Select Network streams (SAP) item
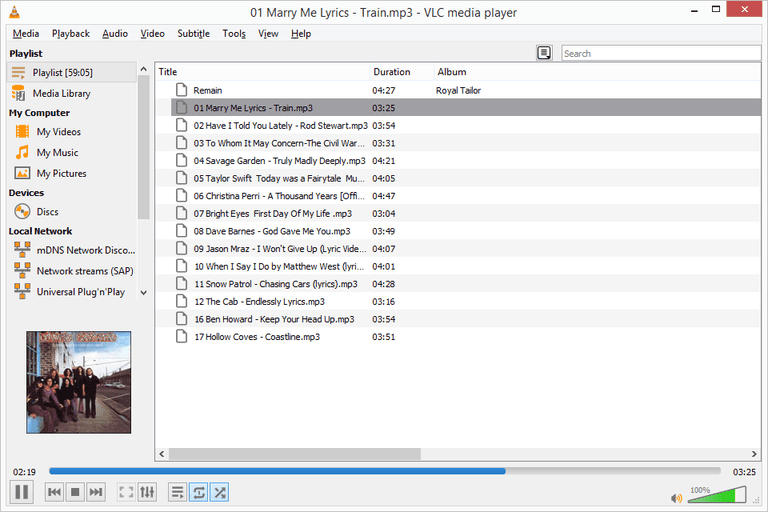The height and width of the screenshot is (512, 768). pyautogui.click(x=72, y=271)
